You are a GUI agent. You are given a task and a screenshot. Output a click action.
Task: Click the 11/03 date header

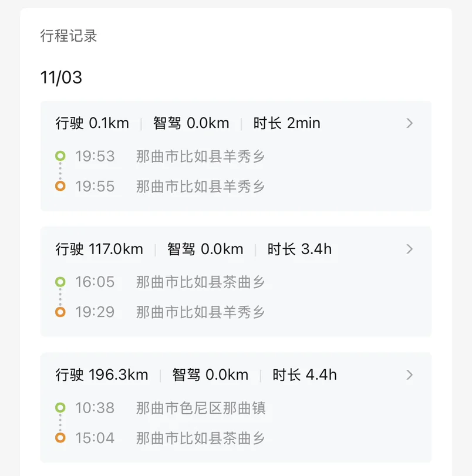coord(61,77)
